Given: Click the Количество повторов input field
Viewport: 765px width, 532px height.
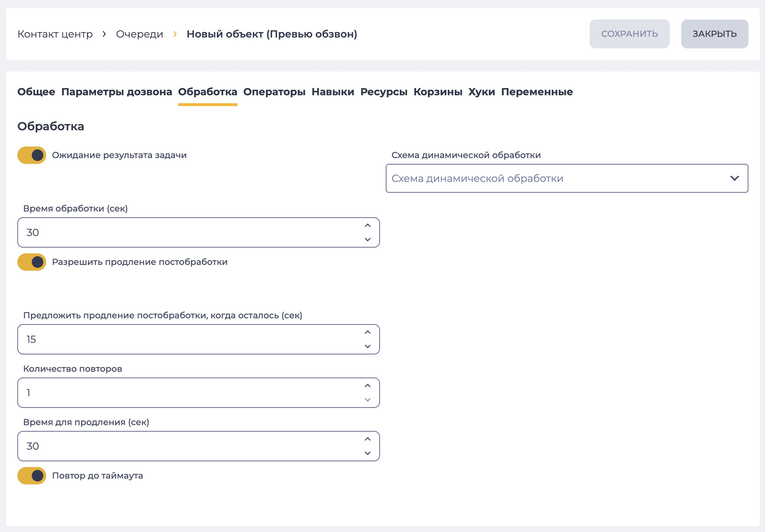Looking at the screenshot, I should 198,393.
